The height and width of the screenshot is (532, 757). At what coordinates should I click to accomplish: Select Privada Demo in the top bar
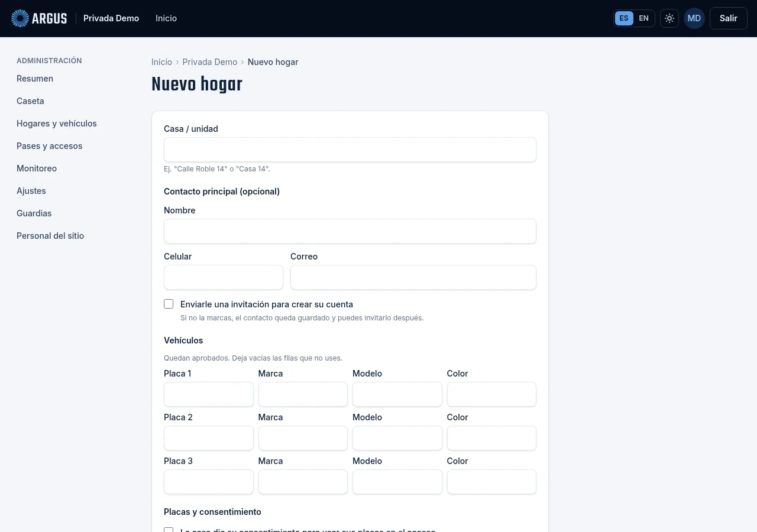point(111,18)
